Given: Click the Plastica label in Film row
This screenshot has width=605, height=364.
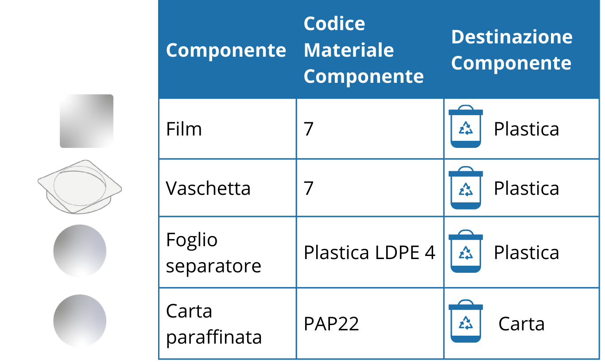Looking at the screenshot, I should tap(526, 129).
